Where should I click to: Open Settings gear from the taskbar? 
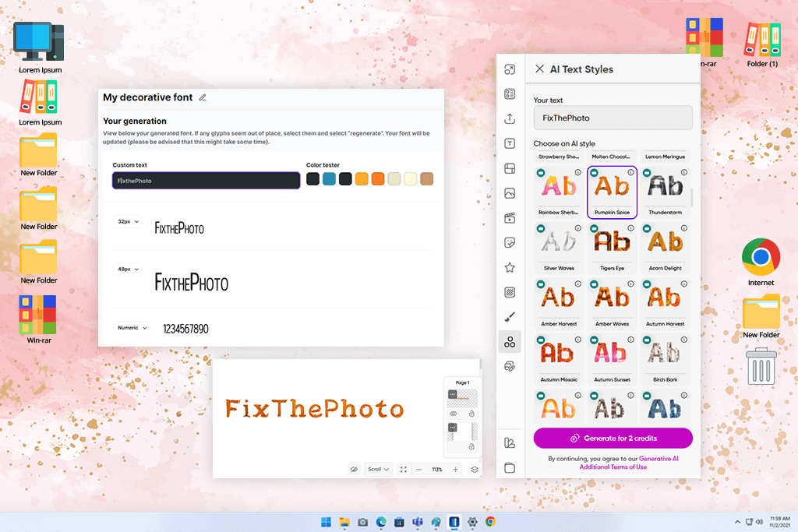coord(472,522)
